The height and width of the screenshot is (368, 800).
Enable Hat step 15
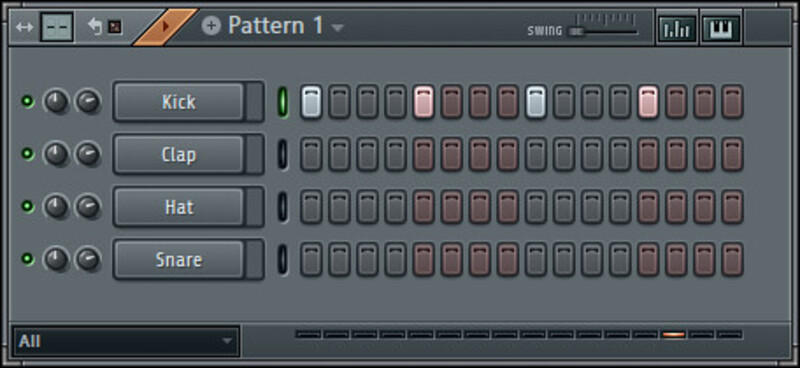(x=704, y=207)
